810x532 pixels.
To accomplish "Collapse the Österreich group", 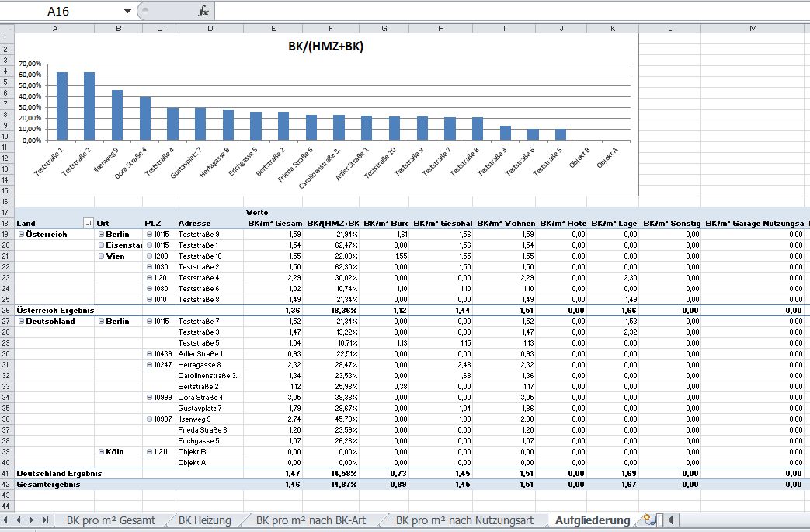I will [x=21, y=234].
